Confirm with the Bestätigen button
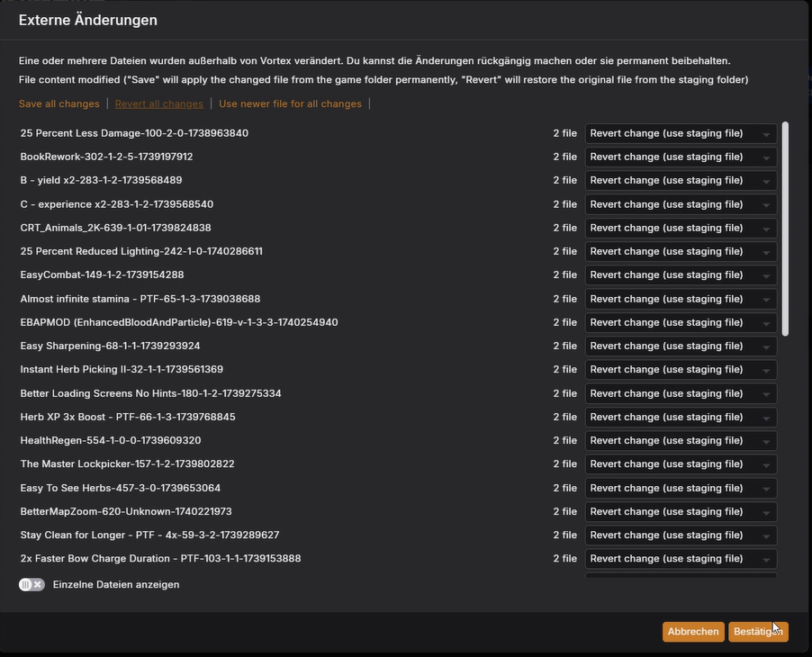The height and width of the screenshot is (657, 812). coord(758,632)
